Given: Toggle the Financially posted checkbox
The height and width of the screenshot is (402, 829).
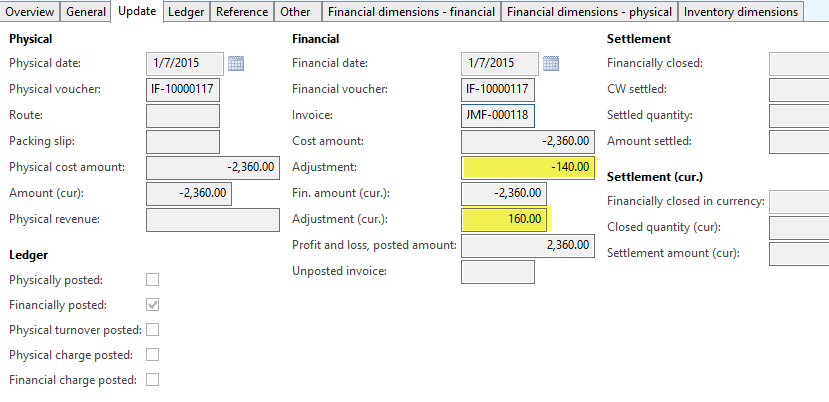Looking at the screenshot, I should click(x=153, y=304).
